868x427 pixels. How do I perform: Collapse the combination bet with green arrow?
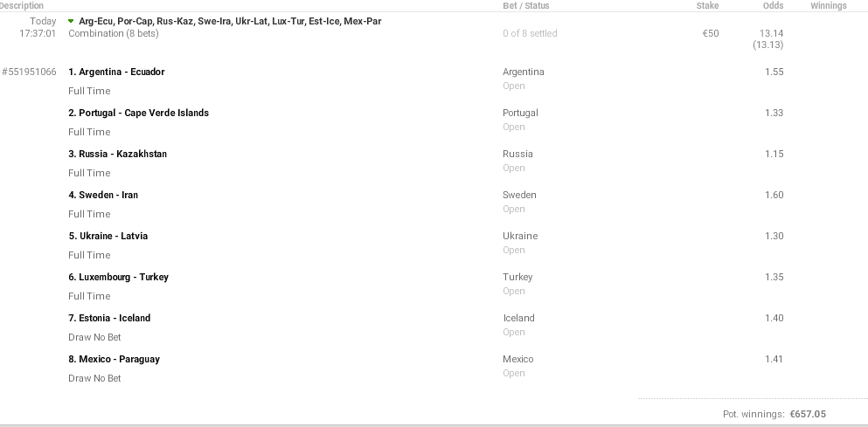click(71, 21)
